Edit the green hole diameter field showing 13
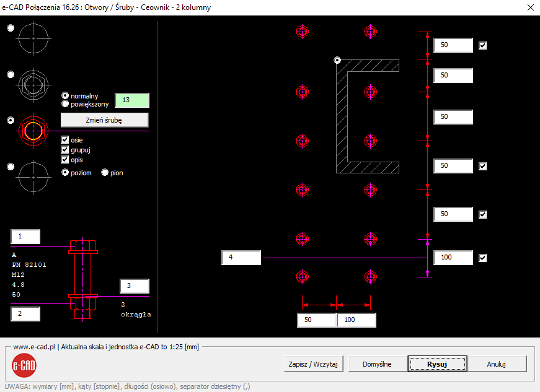Screen dimensions: 540x392 [132, 100]
